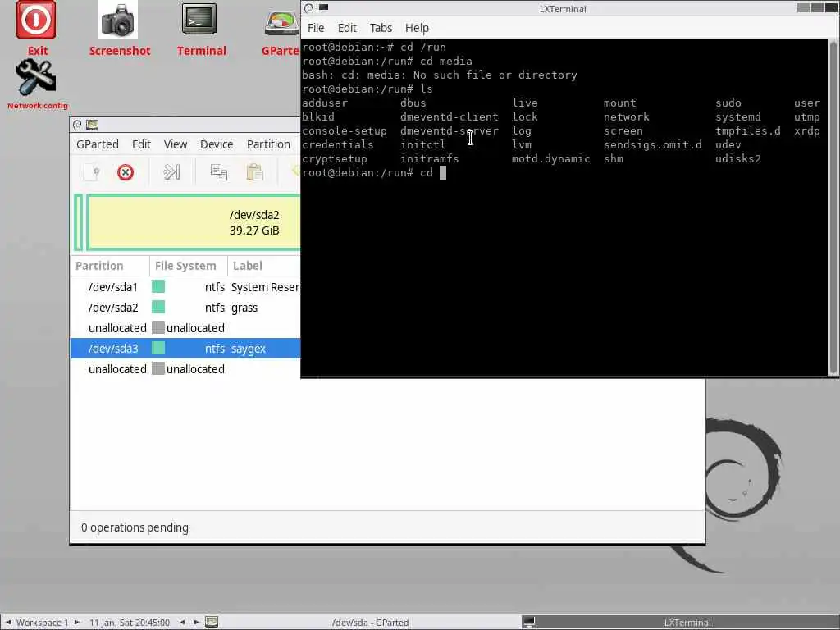Screen dimensions: 840x630
Task: Open the View menu in GParted
Action: (176, 144)
